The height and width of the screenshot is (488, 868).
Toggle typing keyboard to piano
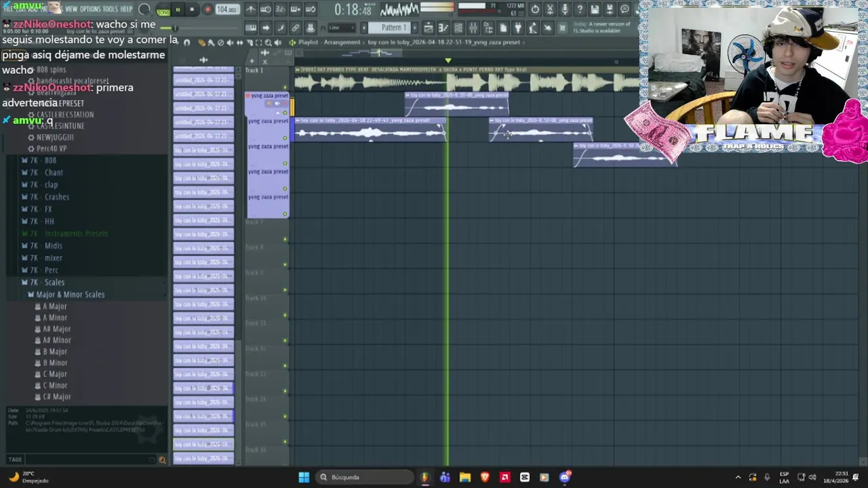click(x=250, y=28)
